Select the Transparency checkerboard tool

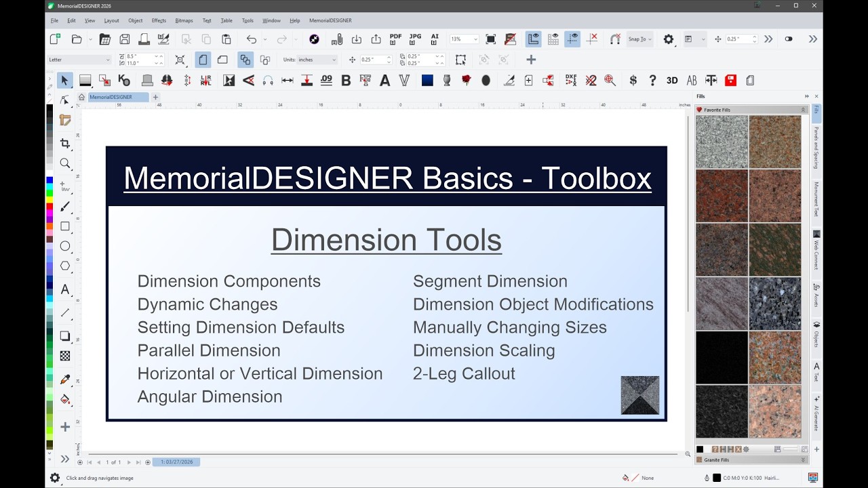pyautogui.click(x=65, y=356)
